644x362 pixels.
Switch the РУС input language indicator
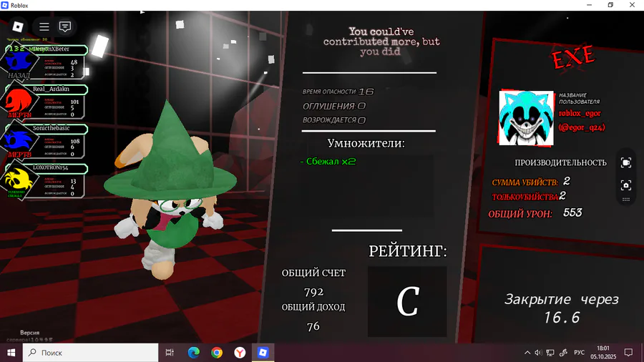click(579, 353)
